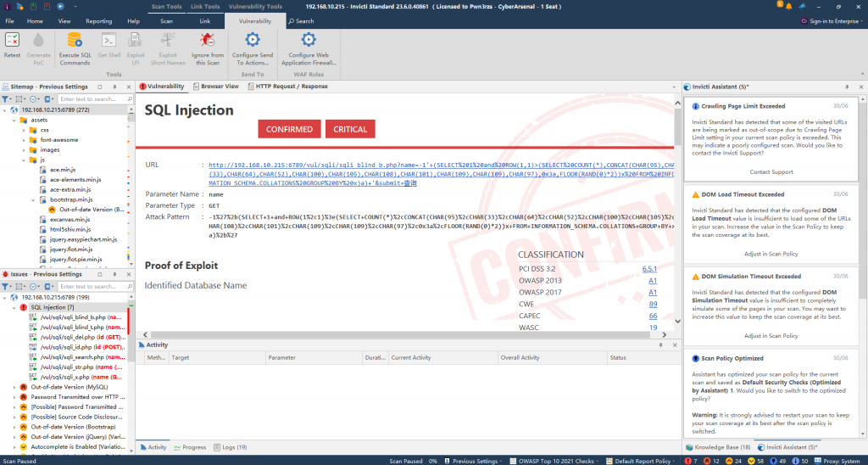This screenshot has width=868, height=465.
Task: Click search magnifier in Sitemap search box
Action: pos(128,99)
